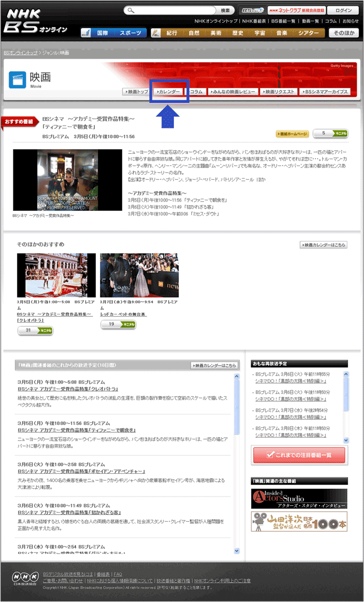Screen dimensions: 364x602
Task: Open the footer 放送番組と著作権 link
Action: point(173,581)
